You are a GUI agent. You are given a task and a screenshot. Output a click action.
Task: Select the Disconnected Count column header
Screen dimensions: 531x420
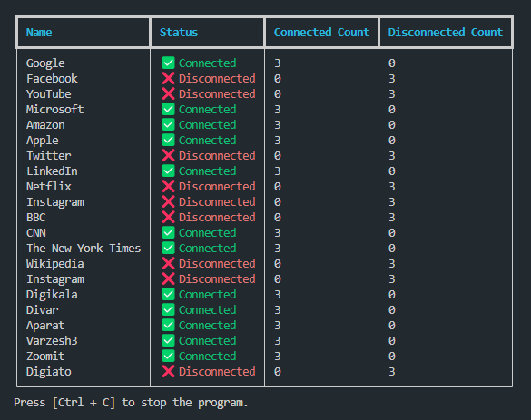(x=446, y=32)
